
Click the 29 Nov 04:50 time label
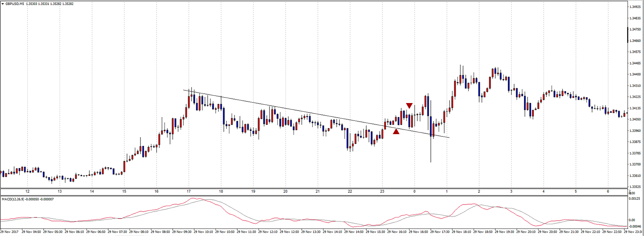coord(31,232)
